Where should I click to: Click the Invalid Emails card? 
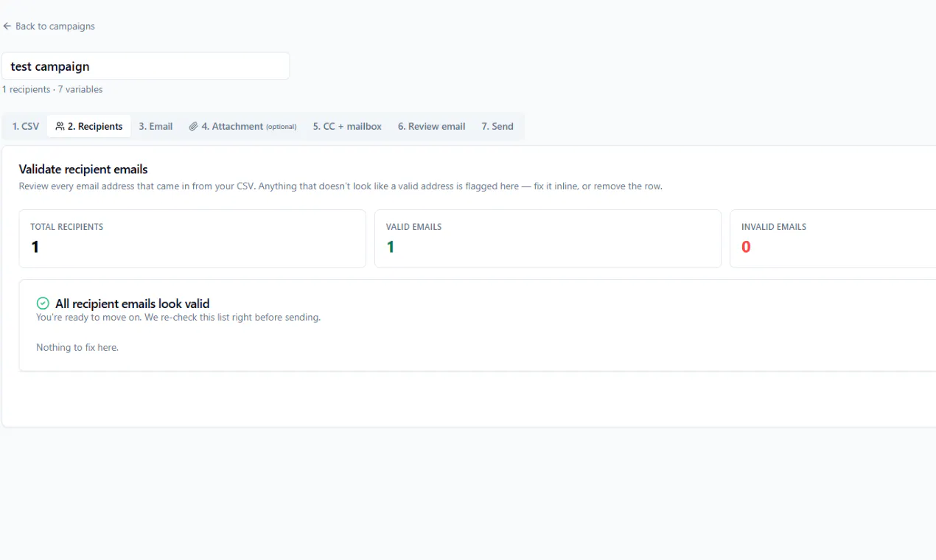[x=833, y=239]
